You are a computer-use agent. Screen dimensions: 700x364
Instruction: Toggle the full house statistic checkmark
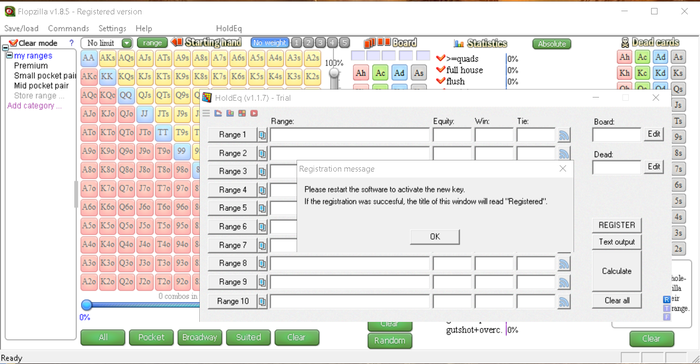pyautogui.click(x=440, y=70)
